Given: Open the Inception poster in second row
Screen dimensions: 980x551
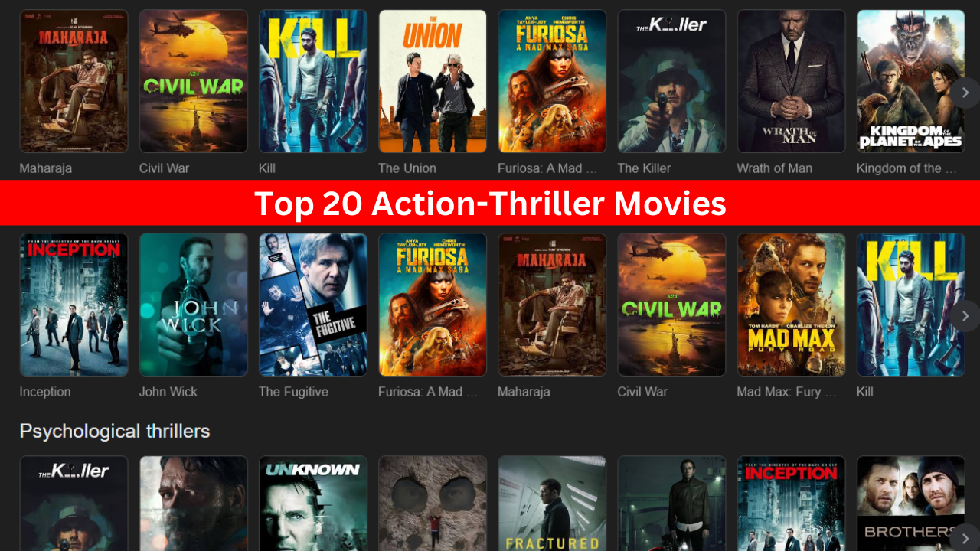Looking at the screenshot, I should point(73,305).
